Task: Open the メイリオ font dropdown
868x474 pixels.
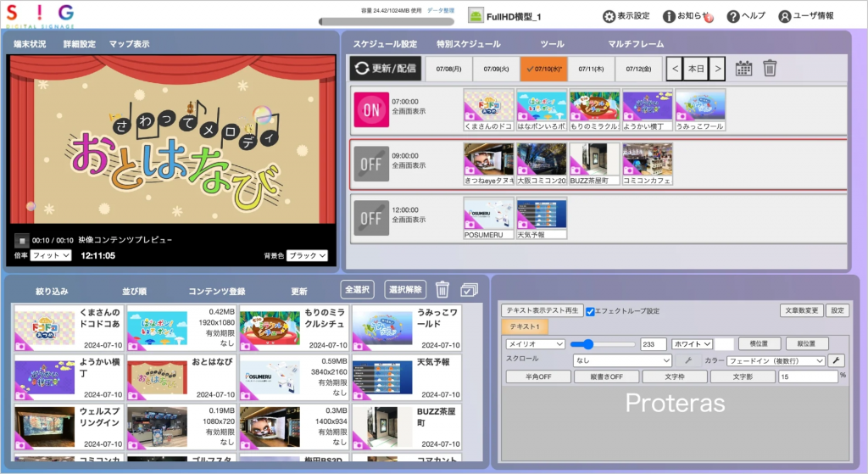Action: (536, 344)
